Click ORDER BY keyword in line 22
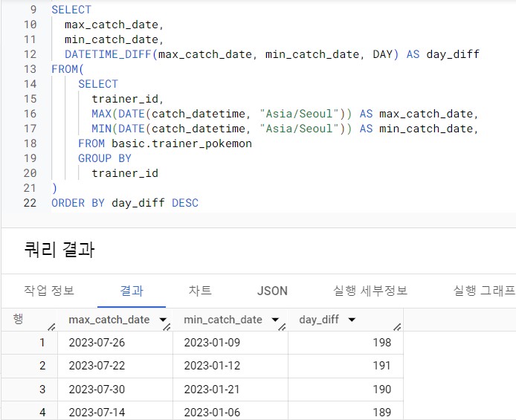 pos(78,203)
